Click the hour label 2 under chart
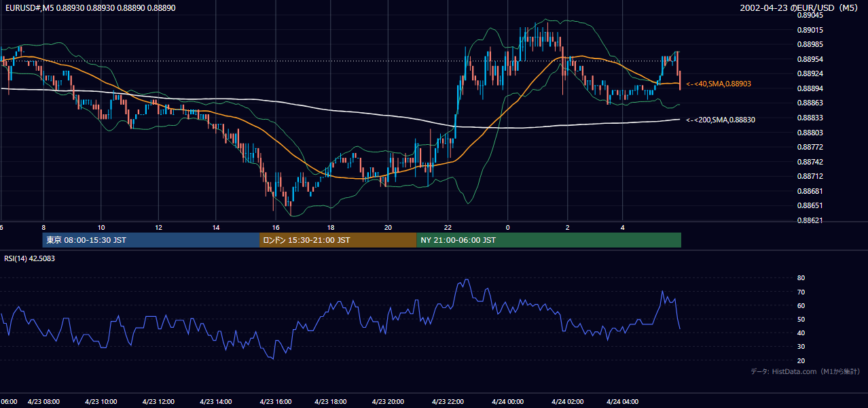The height and width of the screenshot is (408, 868). tap(567, 227)
